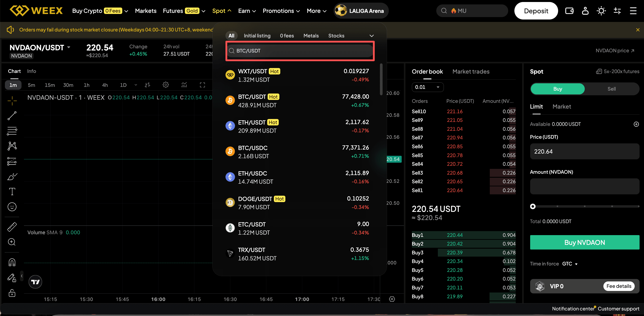Select the forecasting and measurement tool
The height and width of the screenshot is (316, 644).
(x=12, y=161)
